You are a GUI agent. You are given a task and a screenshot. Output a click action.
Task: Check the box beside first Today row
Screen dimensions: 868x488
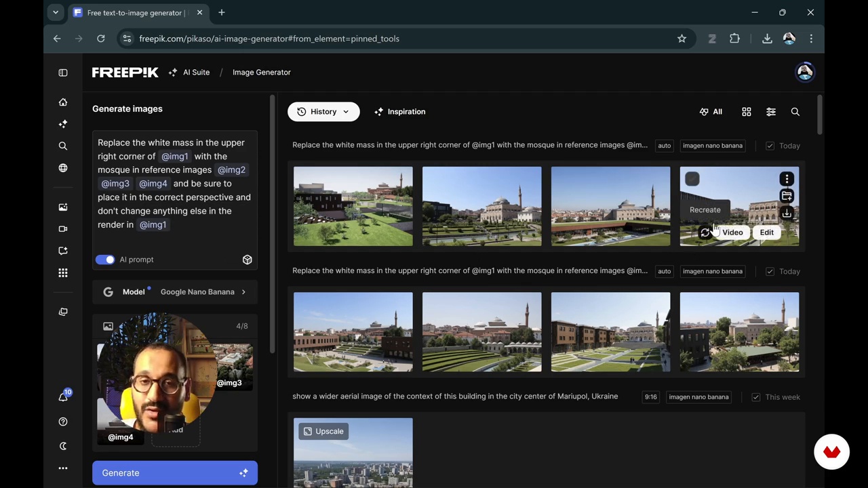[770, 146]
